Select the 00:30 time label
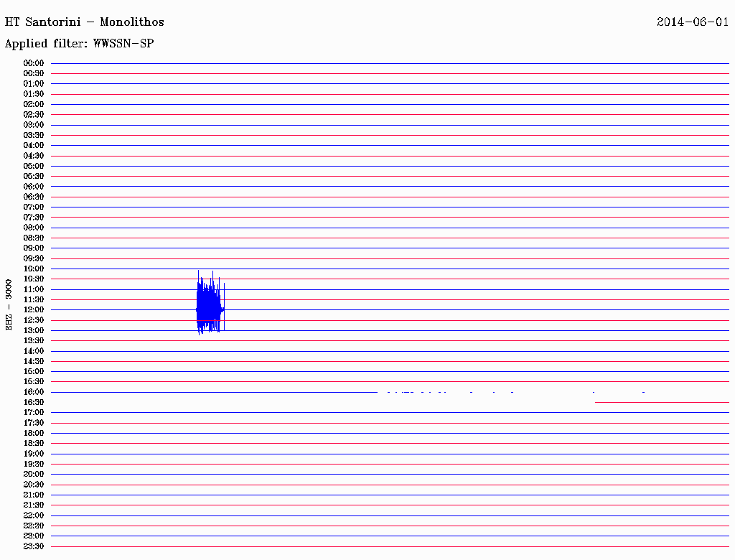 [x=34, y=74]
